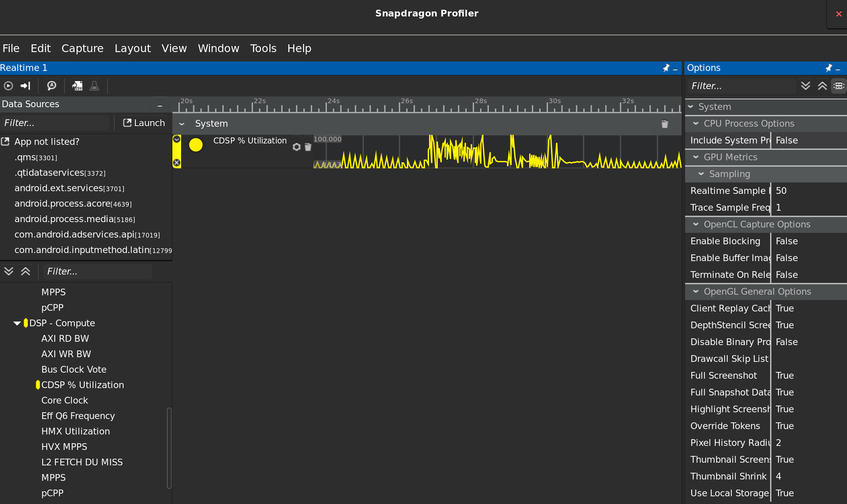This screenshot has height=504, width=847.
Task: Collapse the System track group chevron
Action: (182, 124)
